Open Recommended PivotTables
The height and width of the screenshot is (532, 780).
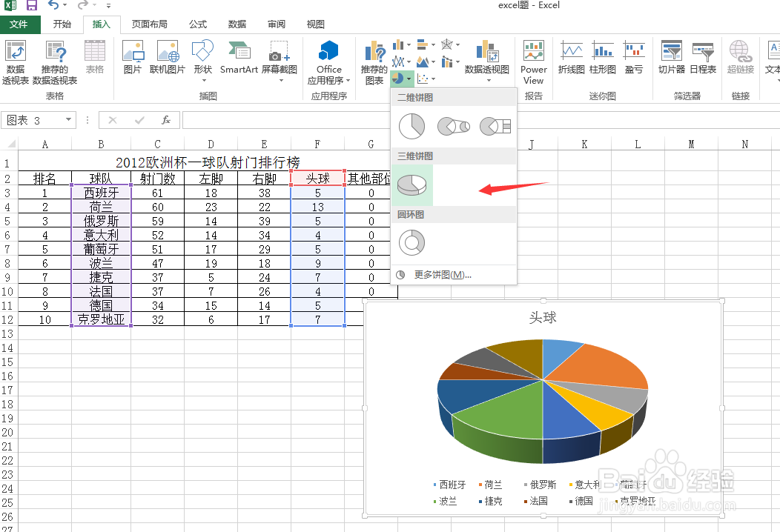coord(55,63)
